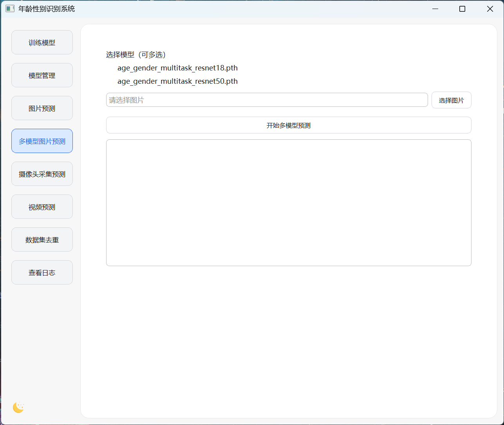The width and height of the screenshot is (504, 425).
Task: Open the 数据集去重 tool
Action: pos(42,240)
